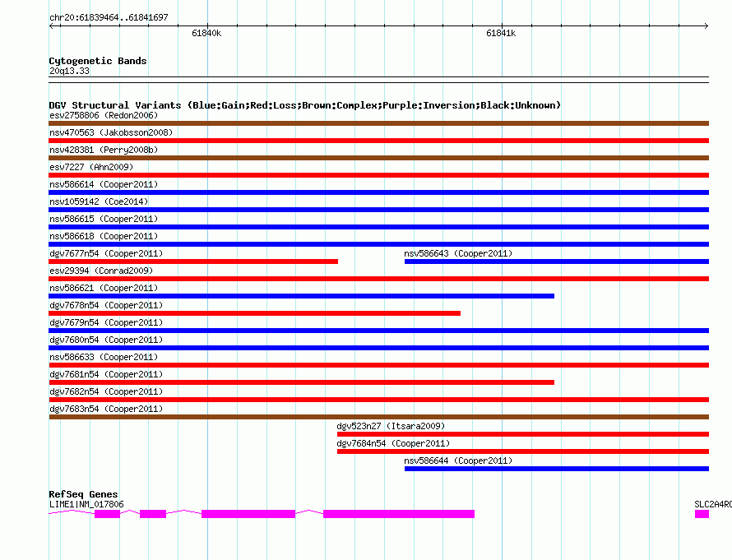Click the nsv586644 (Cooper2011) label
The width and height of the screenshot is (732, 560).
[458, 460]
